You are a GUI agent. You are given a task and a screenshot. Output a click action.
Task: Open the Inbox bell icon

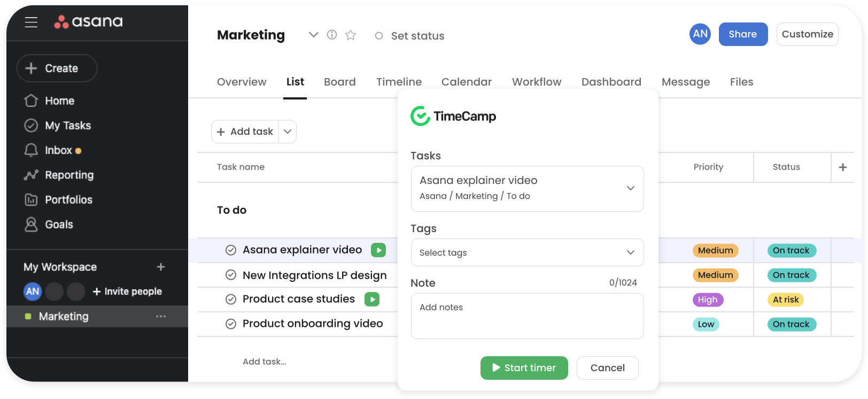[32, 150]
